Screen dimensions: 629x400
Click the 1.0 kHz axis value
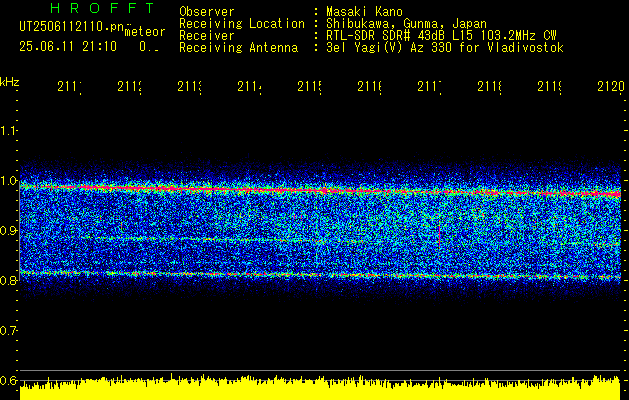pyautogui.click(x=8, y=180)
